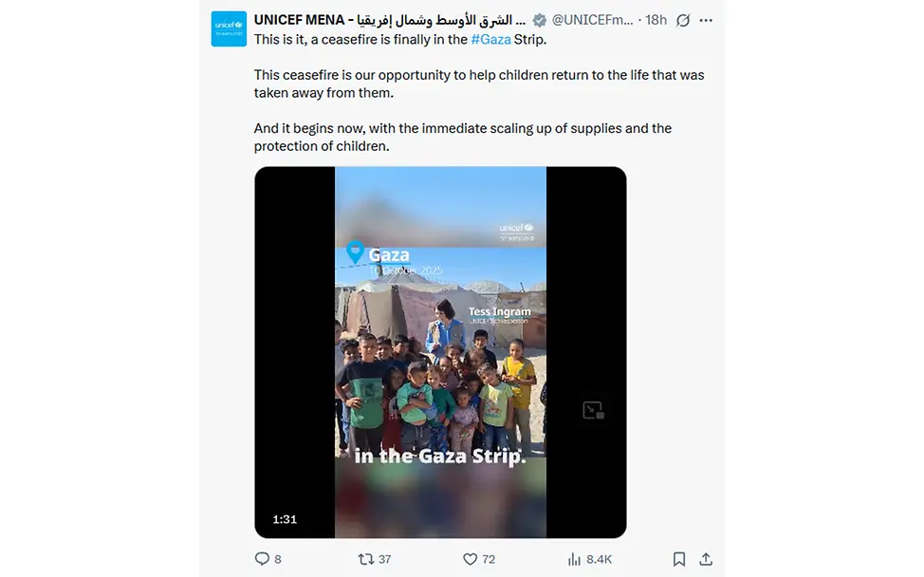
Task: Click the tweet text about ceasefire opportunity
Action: pos(479,84)
